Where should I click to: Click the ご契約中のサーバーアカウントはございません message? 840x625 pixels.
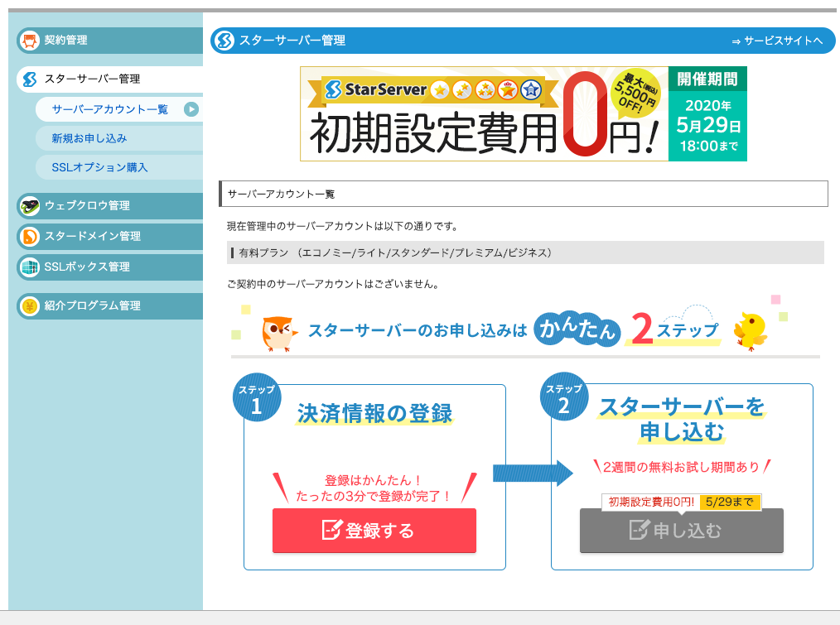click(333, 284)
